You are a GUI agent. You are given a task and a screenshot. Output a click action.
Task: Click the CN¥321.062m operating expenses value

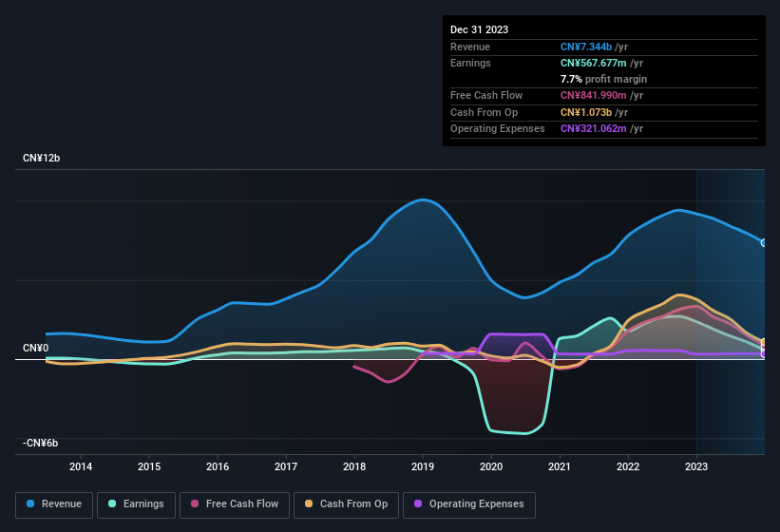pyautogui.click(x=594, y=129)
